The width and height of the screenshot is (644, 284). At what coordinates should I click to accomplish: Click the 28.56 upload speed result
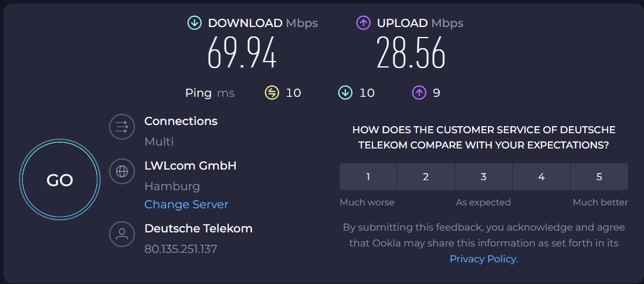411,54
